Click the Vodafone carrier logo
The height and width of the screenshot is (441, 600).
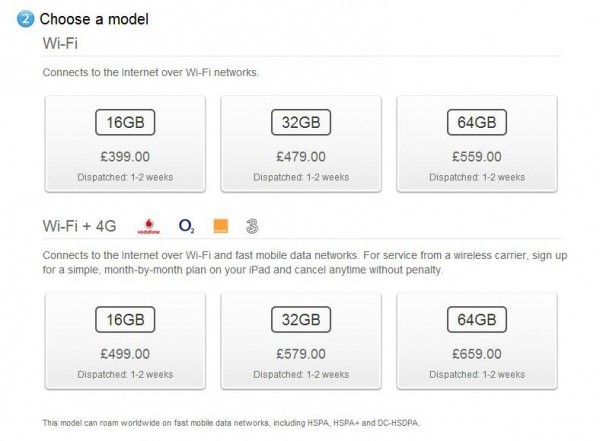point(148,226)
